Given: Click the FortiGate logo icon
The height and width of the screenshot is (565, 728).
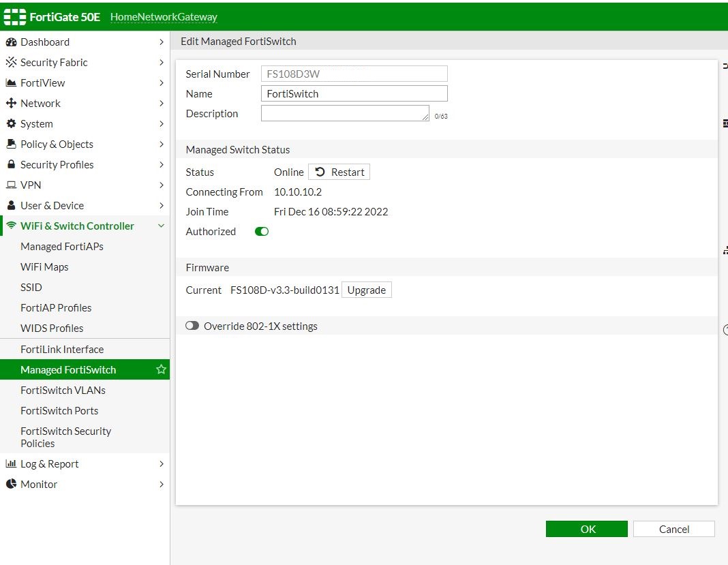Looking at the screenshot, I should coord(15,17).
